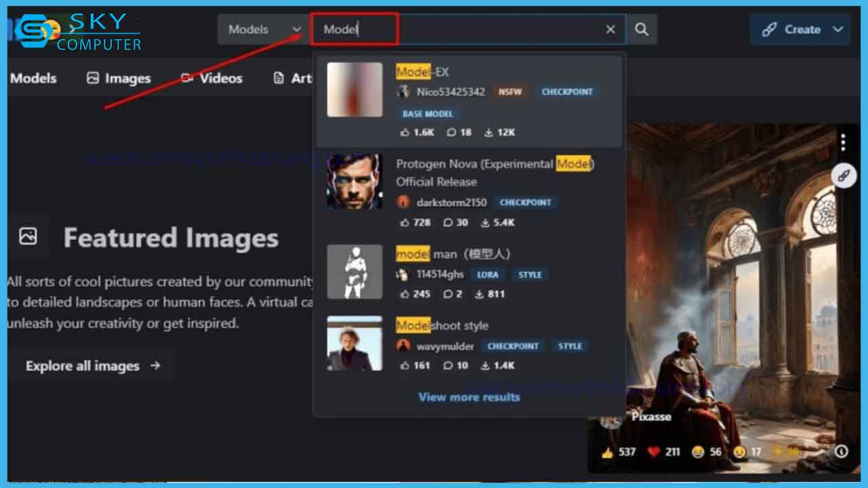Click the 1.4K downloads icon
Image resolution: width=868 pixels, height=488 pixels.
tap(486, 365)
